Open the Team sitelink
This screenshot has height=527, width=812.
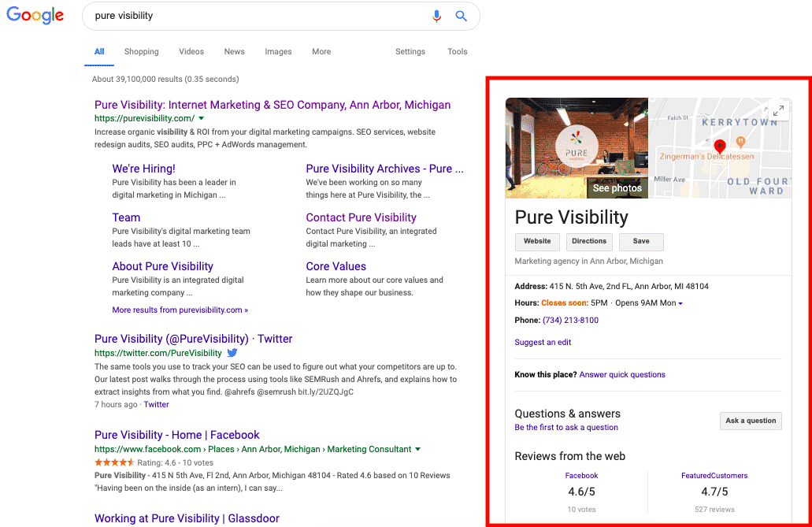point(126,217)
